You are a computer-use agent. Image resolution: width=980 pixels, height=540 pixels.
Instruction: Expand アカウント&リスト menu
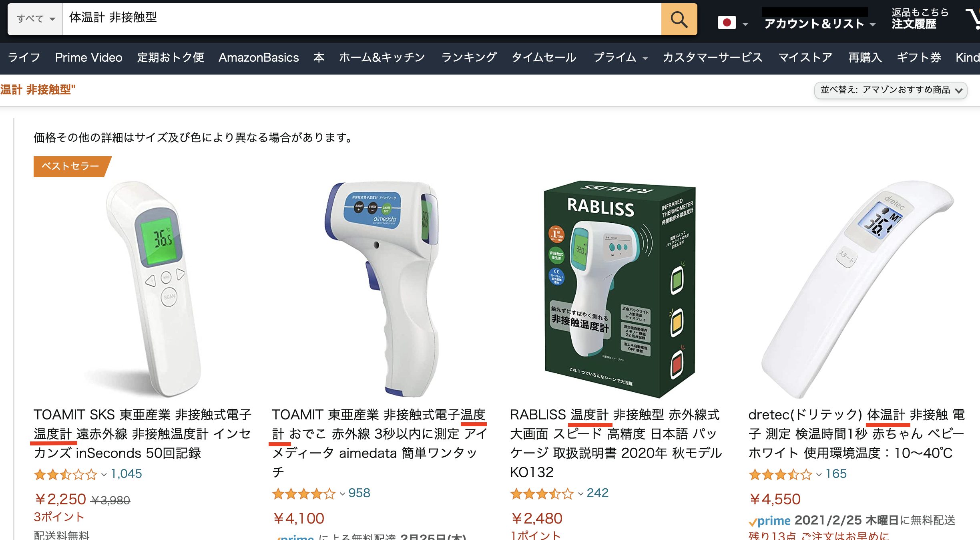point(819,24)
